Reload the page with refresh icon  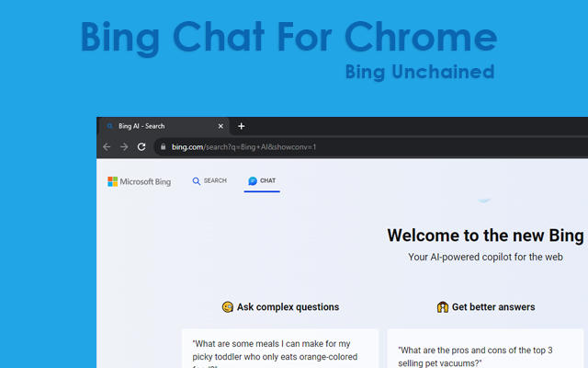[x=141, y=147]
